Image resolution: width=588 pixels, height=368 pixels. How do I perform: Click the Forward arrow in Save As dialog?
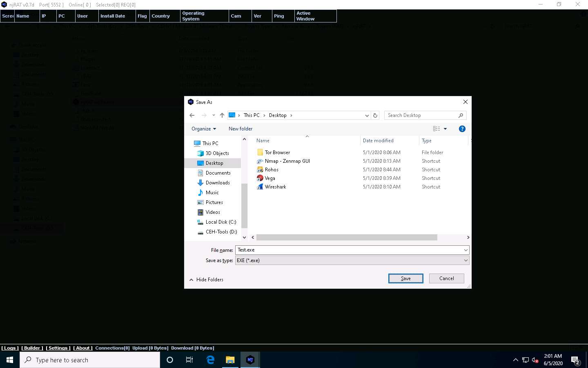pos(204,115)
